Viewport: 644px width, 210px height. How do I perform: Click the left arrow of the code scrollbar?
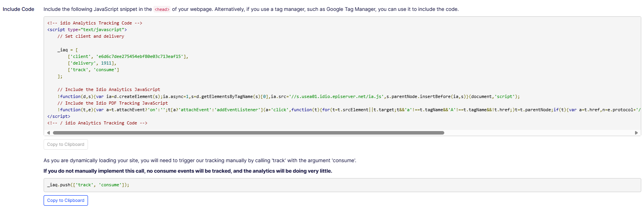tap(48, 133)
